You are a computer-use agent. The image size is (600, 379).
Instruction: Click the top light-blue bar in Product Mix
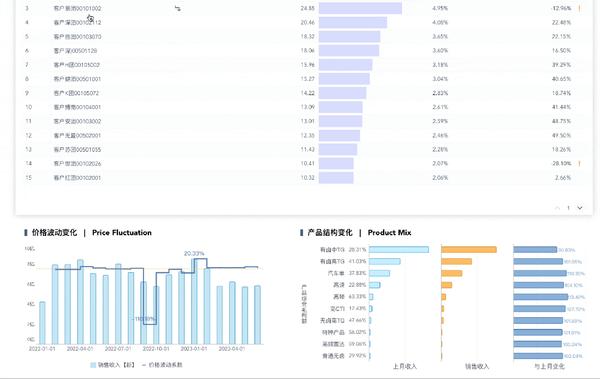click(399, 250)
